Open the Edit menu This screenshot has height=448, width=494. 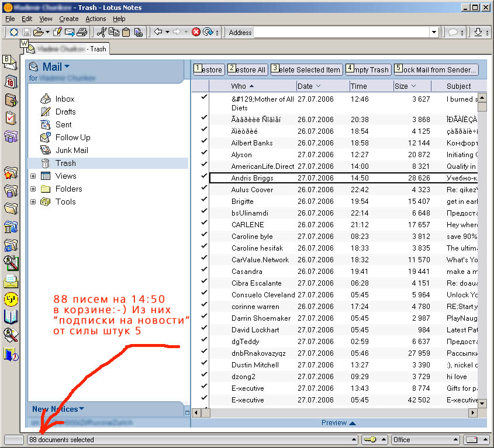coord(27,19)
